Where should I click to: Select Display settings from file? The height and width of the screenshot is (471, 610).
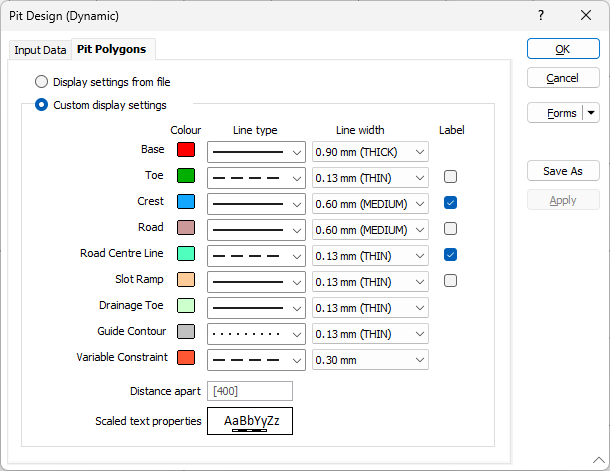pyautogui.click(x=43, y=82)
